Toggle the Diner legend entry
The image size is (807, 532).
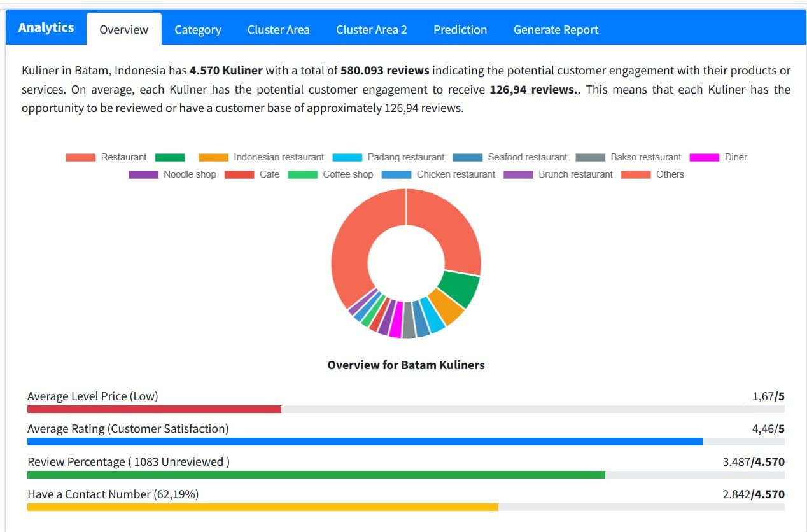[x=719, y=157]
